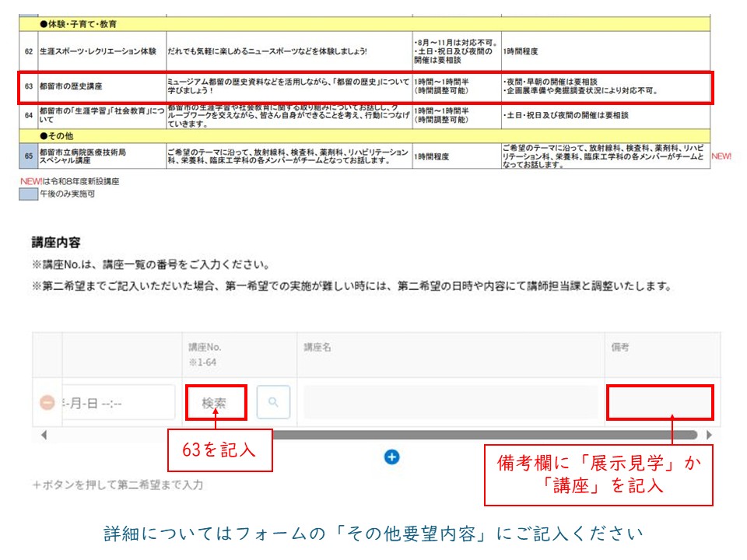Click the date-time field showing 月-日 --:--
Viewport: 747px width, 560px height.
pyautogui.click(x=118, y=403)
